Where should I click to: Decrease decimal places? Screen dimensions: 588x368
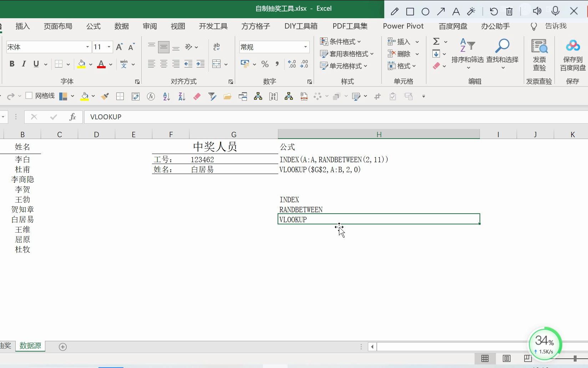(304, 64)
